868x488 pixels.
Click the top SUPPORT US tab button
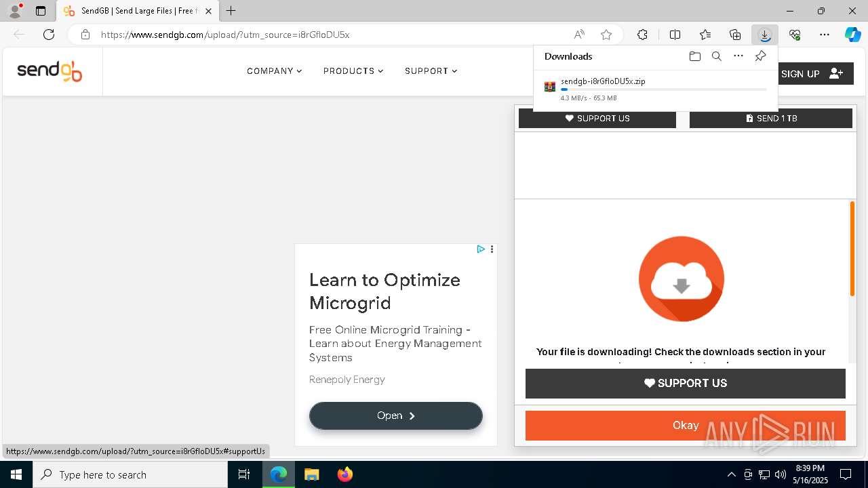click(x=597, y=119)
